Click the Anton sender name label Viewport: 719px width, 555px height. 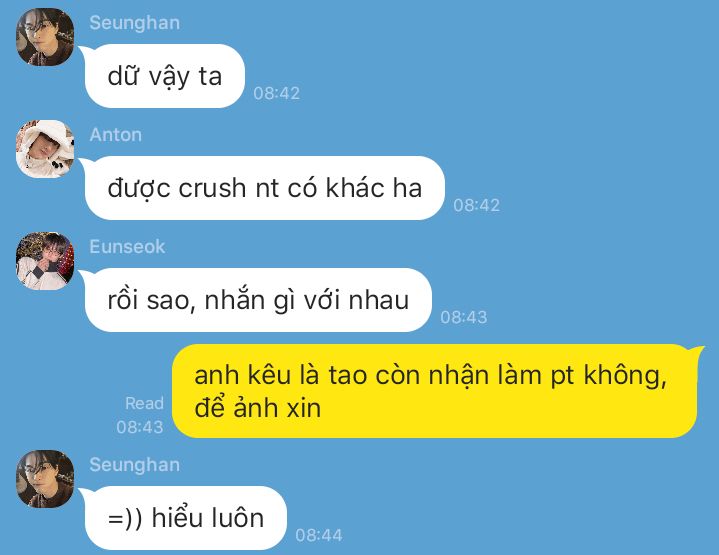(116, 135)
